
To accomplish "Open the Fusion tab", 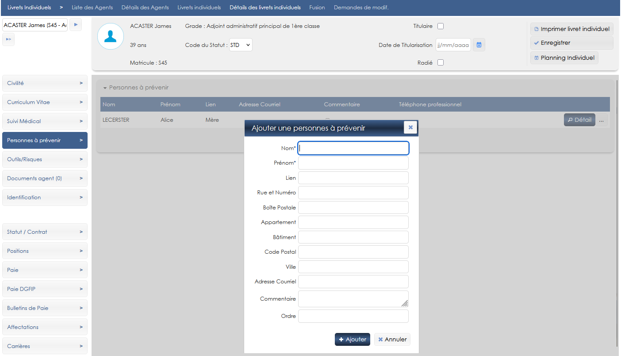I will pyautogui.click(x=317, y=8).
